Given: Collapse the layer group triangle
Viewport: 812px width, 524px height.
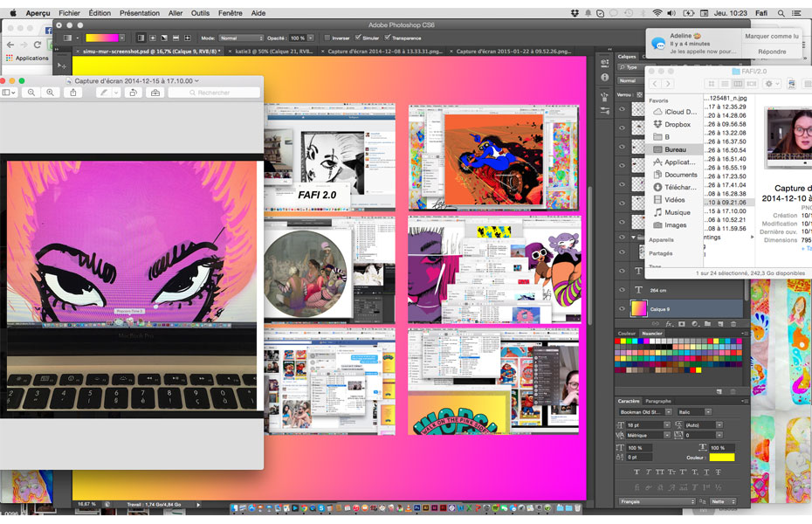Looking at the screenshot, I should [633, 238].
